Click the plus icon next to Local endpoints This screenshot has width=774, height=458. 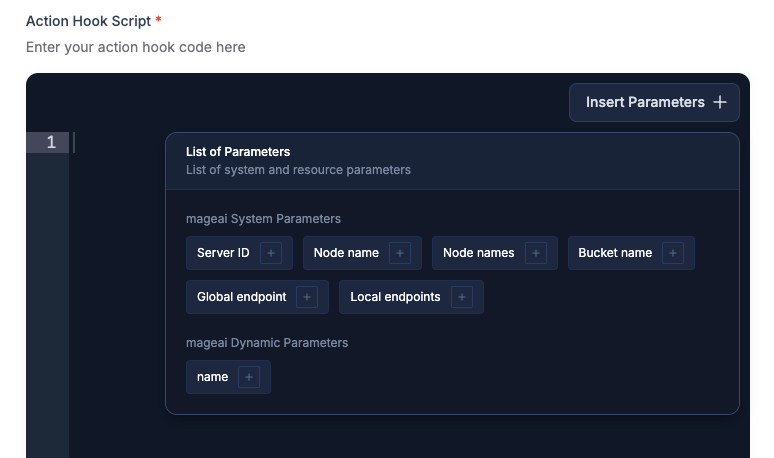[x=462, y=297]
